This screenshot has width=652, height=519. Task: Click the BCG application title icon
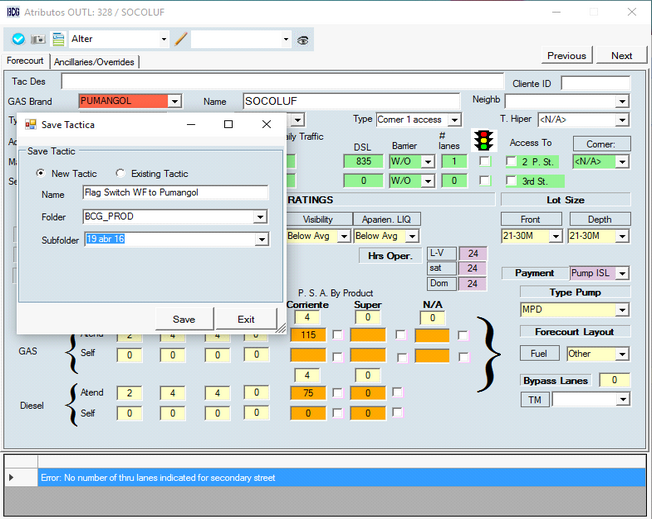(x=13, y=12)
